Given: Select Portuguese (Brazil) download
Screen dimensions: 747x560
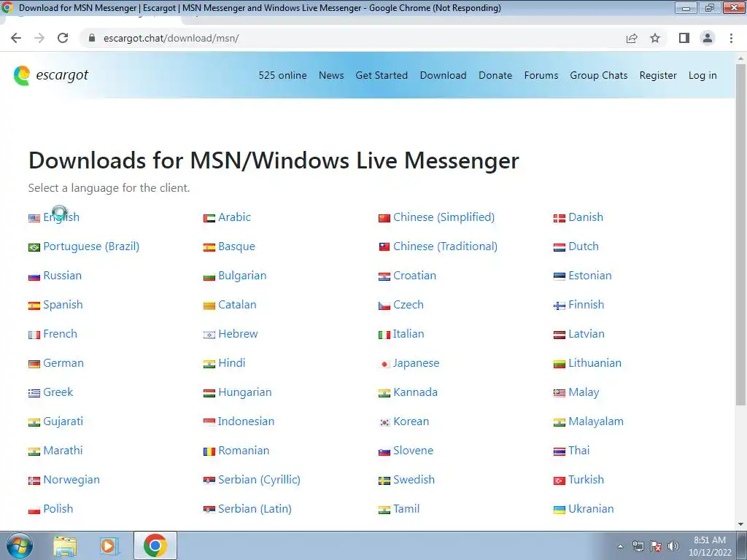Looking at the screenshot, I should (x=91, y=246).
